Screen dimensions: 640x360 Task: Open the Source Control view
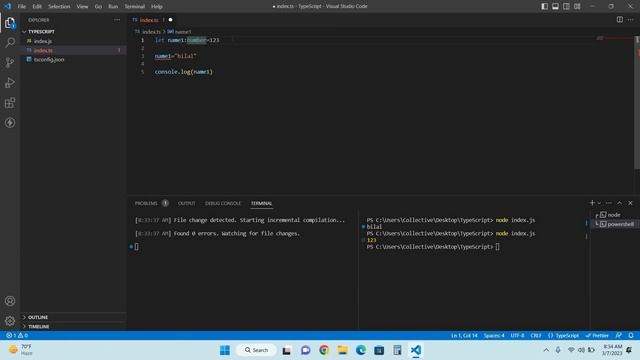10,62
